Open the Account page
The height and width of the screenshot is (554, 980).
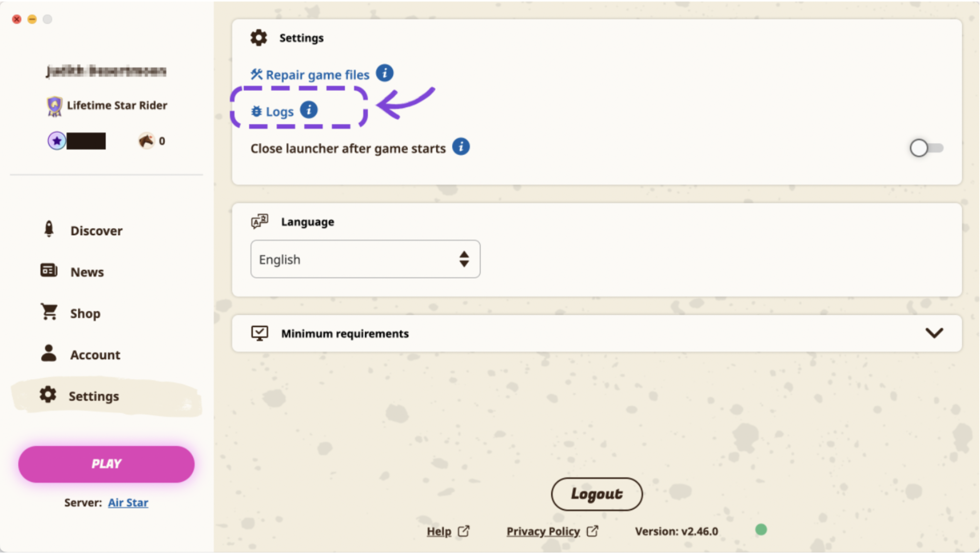tap(95, 355)
